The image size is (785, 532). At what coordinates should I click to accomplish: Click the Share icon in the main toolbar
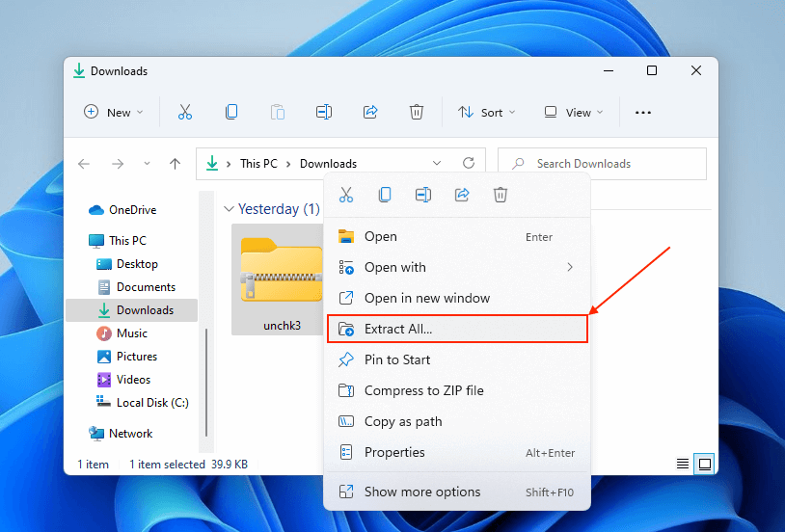point(370,112)
